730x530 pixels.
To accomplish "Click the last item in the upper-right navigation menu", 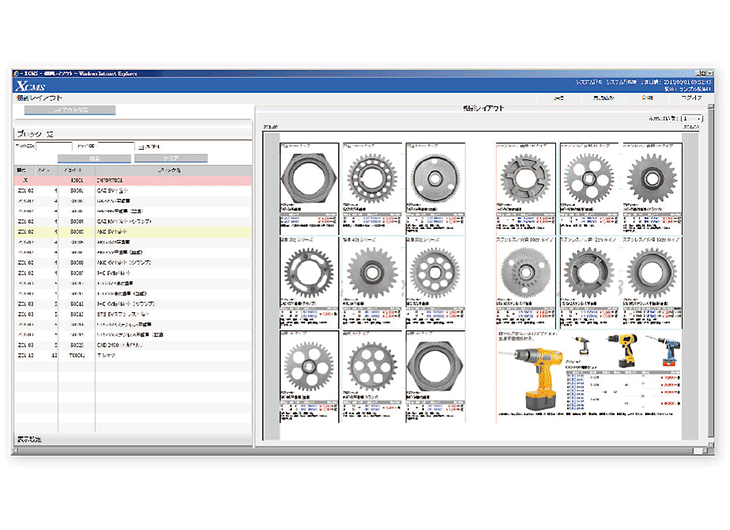I will tap(691, 98).
